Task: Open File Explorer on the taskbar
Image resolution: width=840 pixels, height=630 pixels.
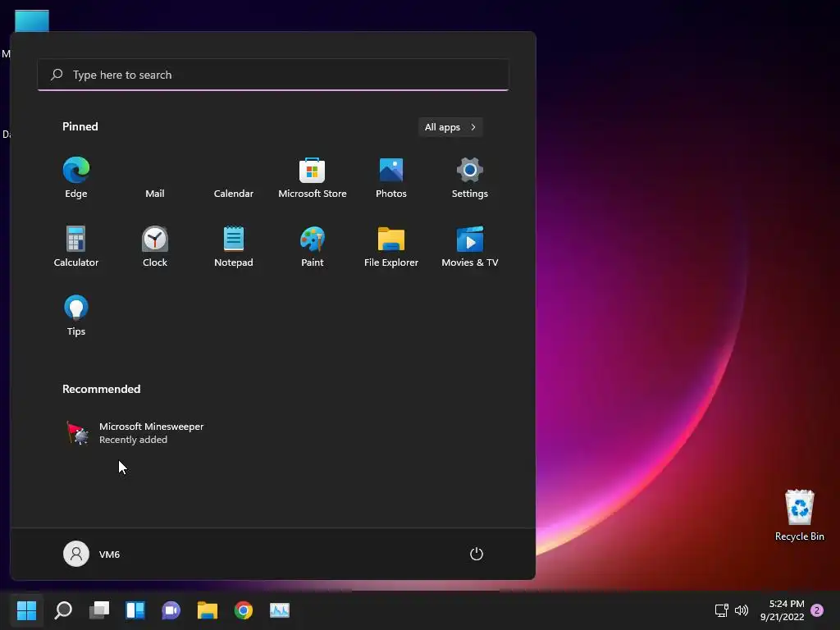Action: [x=208, y=610]
